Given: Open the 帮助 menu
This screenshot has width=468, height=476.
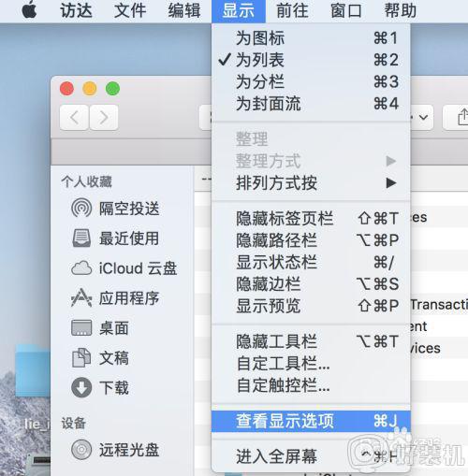Looking at the screenshot, I should tap(401, 10).
